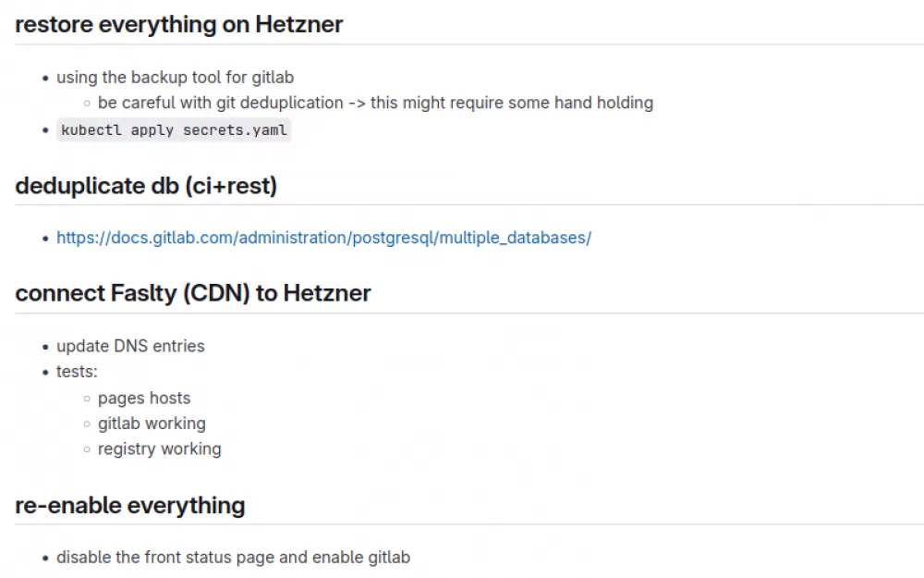This screenshot has height=578, width=924.
Task: Click the 'registry working' sub-item
Action: click(159, 449)
